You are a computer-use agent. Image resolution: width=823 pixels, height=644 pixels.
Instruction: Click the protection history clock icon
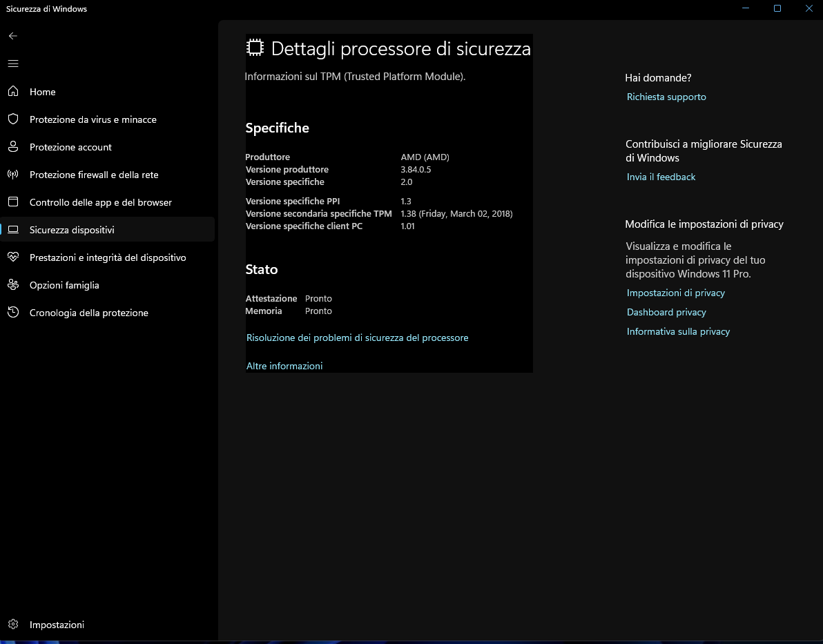point(13,312)
